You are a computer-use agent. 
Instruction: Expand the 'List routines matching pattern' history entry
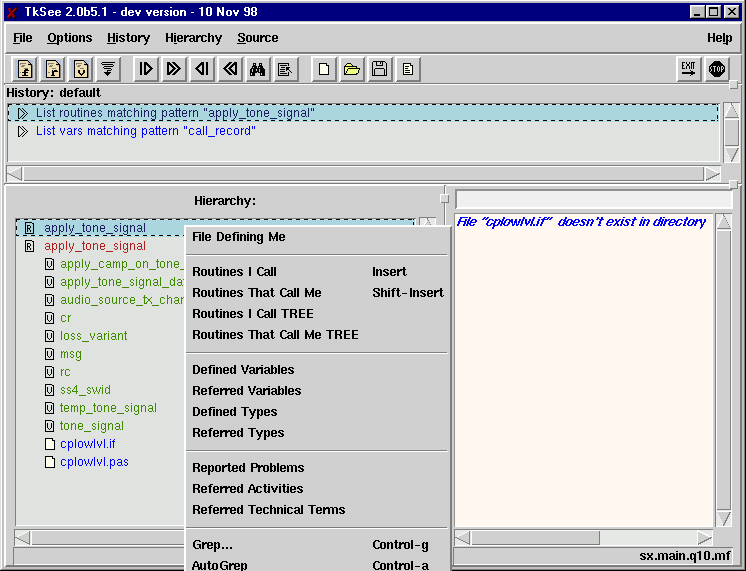[22, 113]
